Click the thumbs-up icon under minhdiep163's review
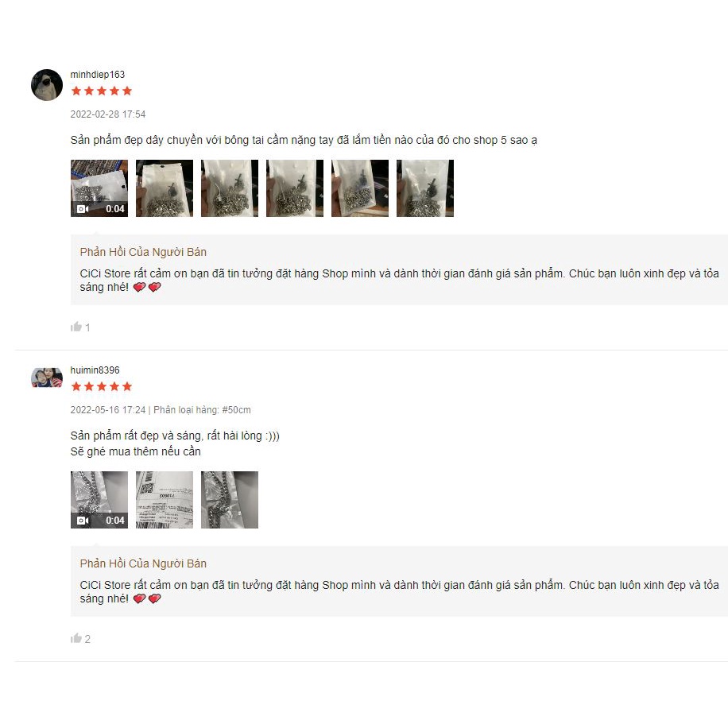The width and height of the screenshot is (728, 728). click(76, 327)
